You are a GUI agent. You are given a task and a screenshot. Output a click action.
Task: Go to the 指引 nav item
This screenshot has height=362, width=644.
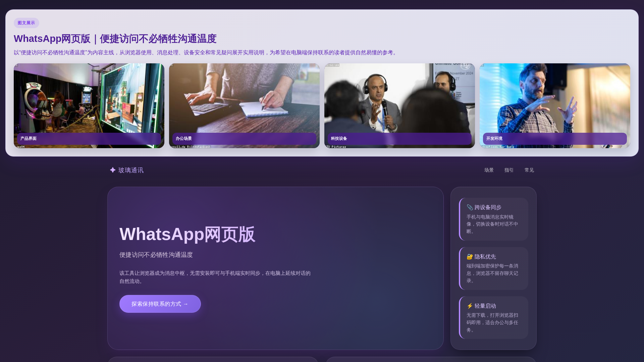coord(509,170)
